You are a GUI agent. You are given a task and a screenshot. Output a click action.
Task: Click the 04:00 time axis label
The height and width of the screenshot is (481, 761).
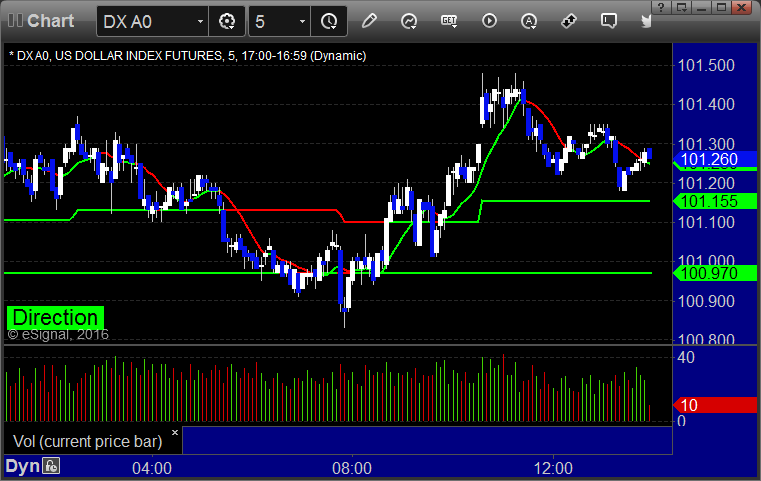pyautogui.click(x=152, y=468)
